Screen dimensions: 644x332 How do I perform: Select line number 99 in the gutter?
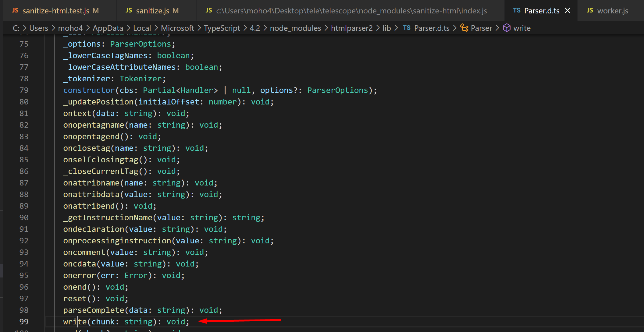24,322
